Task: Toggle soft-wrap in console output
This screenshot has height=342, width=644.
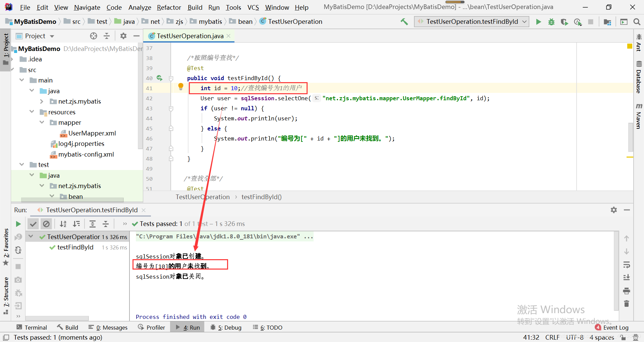Action: (627, 265)
